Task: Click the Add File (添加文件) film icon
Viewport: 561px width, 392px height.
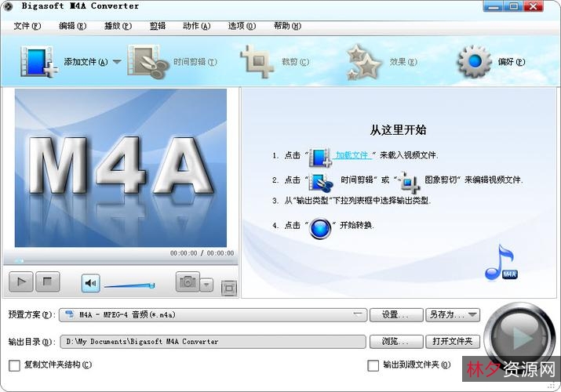Action: 39,62
